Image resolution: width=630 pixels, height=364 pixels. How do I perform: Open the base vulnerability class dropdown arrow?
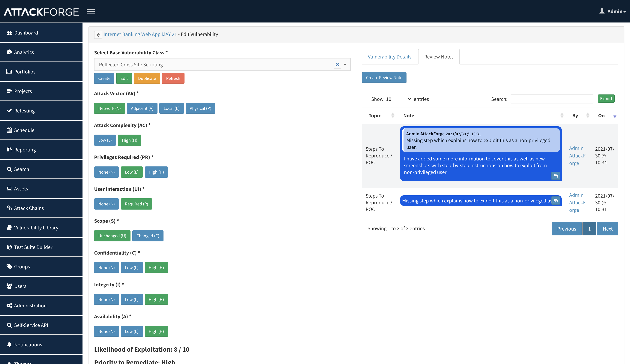[x=345, y=64]
